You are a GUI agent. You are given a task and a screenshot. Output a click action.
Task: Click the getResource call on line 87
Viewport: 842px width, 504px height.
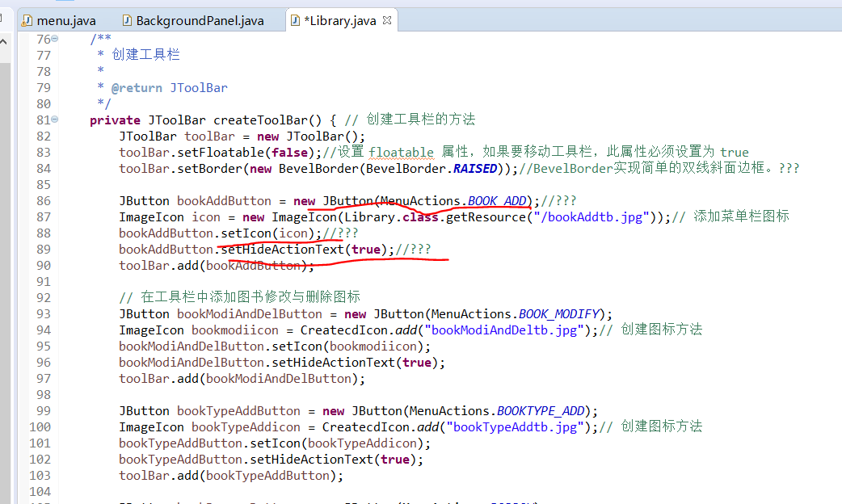point(486,216)
